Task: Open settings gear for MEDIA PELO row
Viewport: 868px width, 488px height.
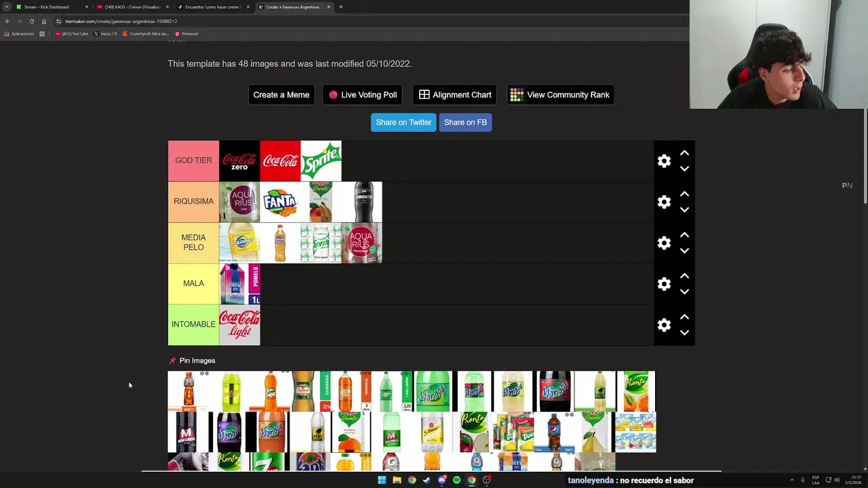Action: tap(664, 243)
